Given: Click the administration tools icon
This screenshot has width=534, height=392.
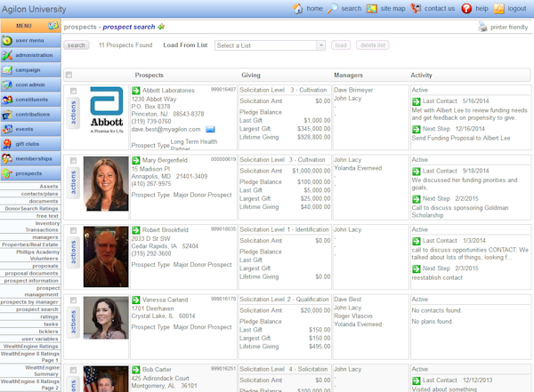Looking at the screenshot, I should point(7,55).
